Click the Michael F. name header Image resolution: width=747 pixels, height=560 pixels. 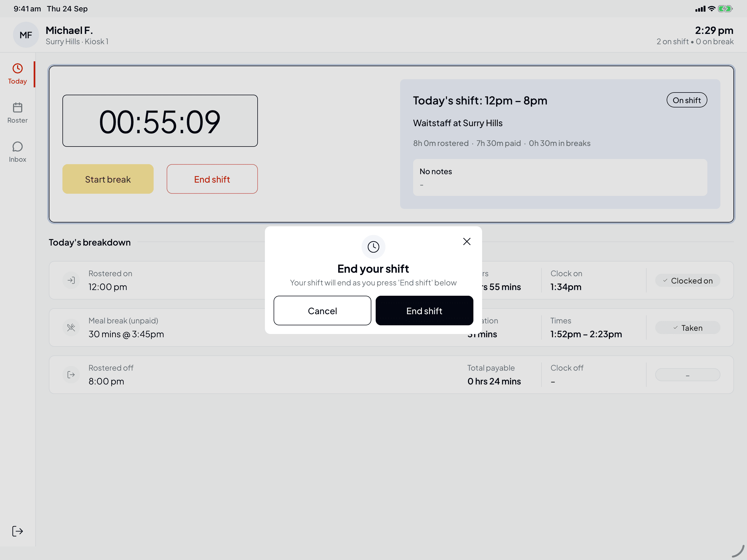pyautogui.click(x=69, y=30)
